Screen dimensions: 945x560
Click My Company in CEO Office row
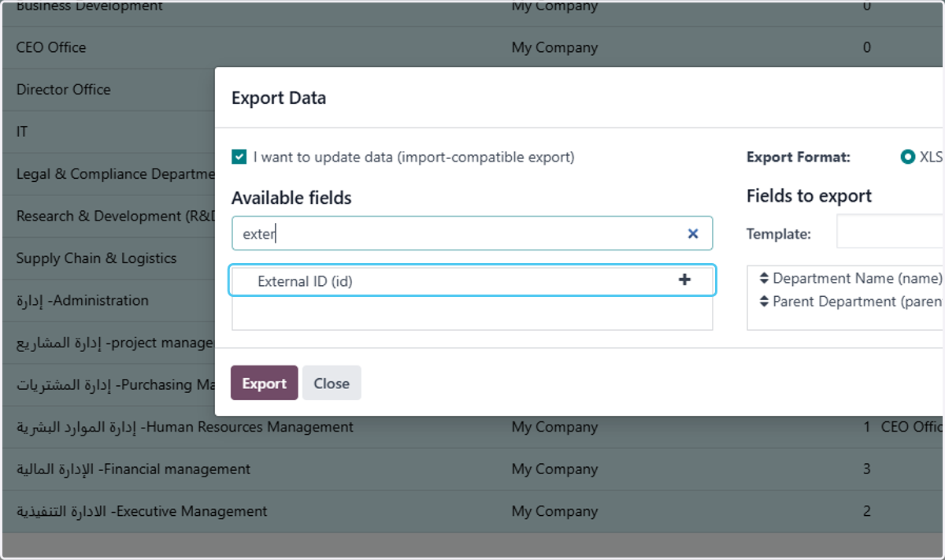554,47
